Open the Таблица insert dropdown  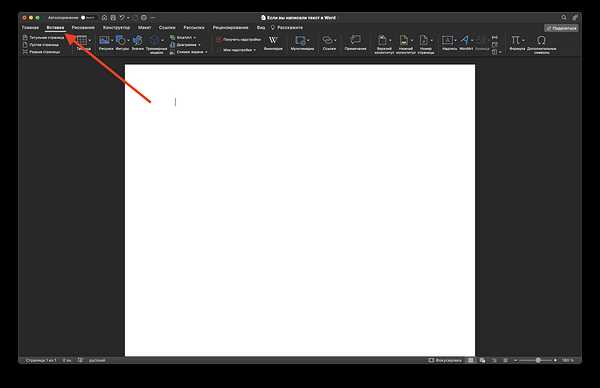pos(83,43)
